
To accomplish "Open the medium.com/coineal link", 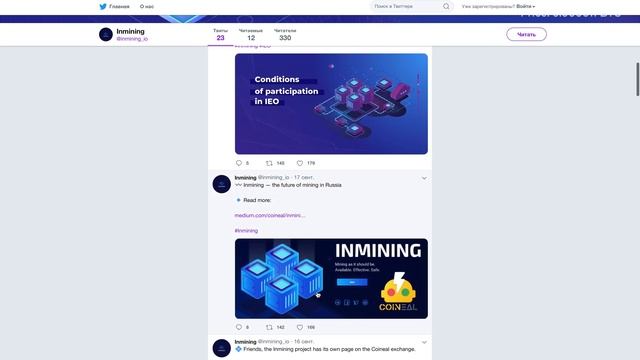I will click(269, 215).
